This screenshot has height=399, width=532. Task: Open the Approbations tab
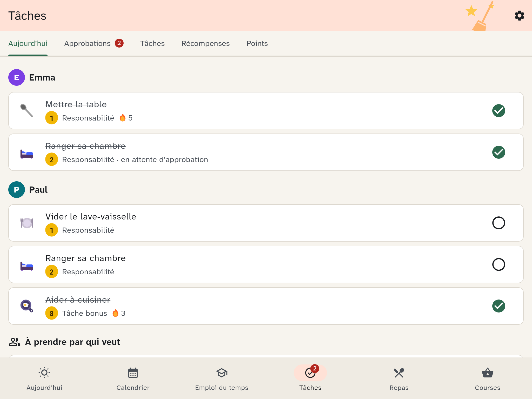click(x=94, y=43)
